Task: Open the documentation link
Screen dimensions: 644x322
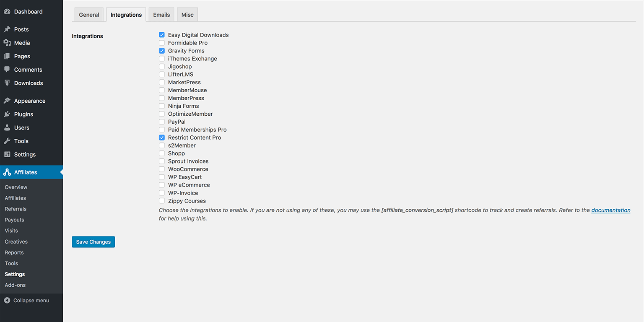Action: pyautogui.click(x=610, y=210)
